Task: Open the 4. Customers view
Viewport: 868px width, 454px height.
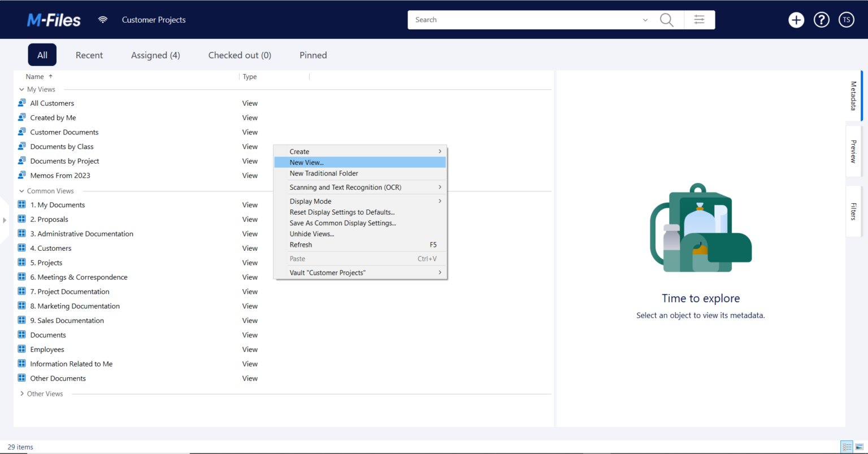Action: coord(51,248)
